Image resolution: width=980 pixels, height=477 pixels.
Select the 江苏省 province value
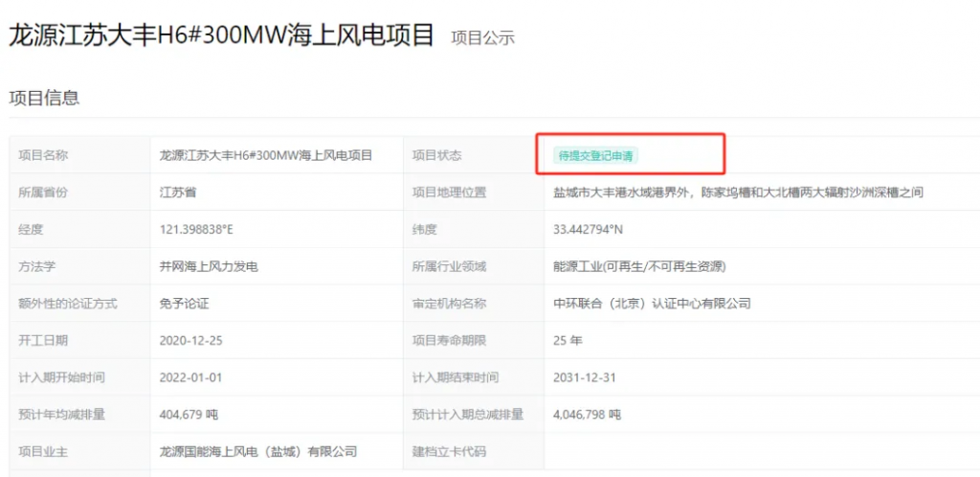coord(178,193)
